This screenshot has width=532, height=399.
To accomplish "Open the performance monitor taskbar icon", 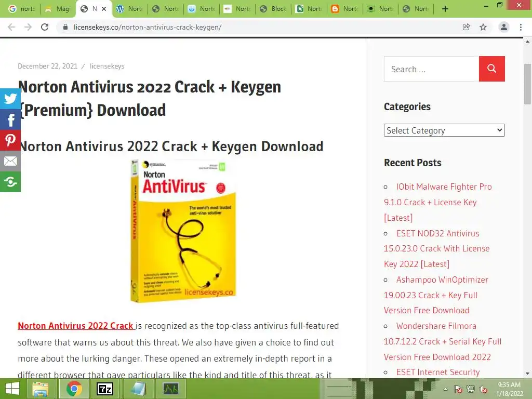I will click(x=170, y=389).
